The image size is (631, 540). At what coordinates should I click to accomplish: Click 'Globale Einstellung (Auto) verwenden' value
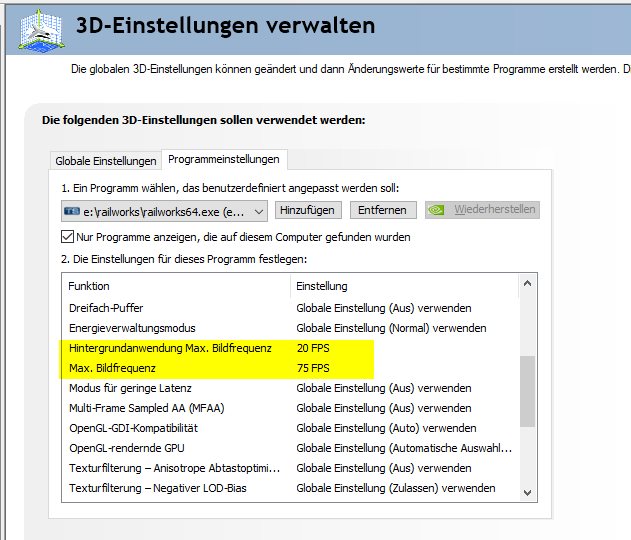(386, 429)
